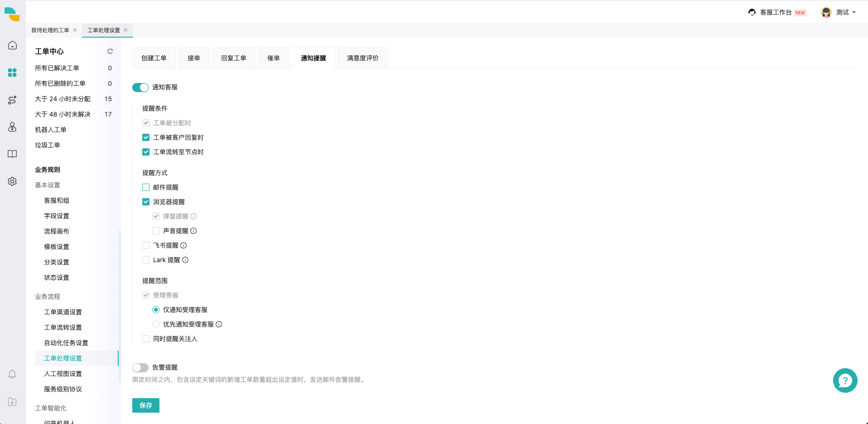Enable Lark 提醒 checkbox
The height and width of the screenshot is (424, 868).
point(146,260)
